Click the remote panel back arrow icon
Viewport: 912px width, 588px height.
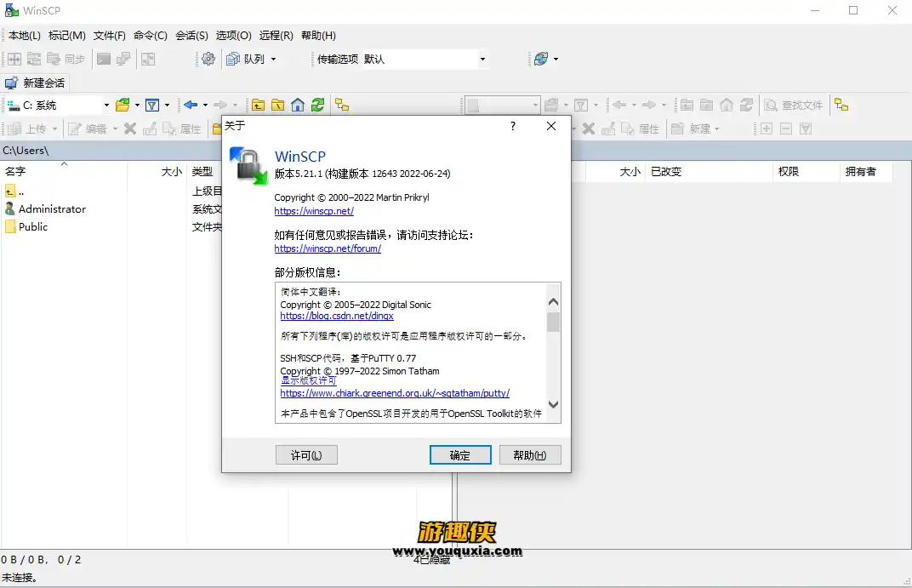619,105
